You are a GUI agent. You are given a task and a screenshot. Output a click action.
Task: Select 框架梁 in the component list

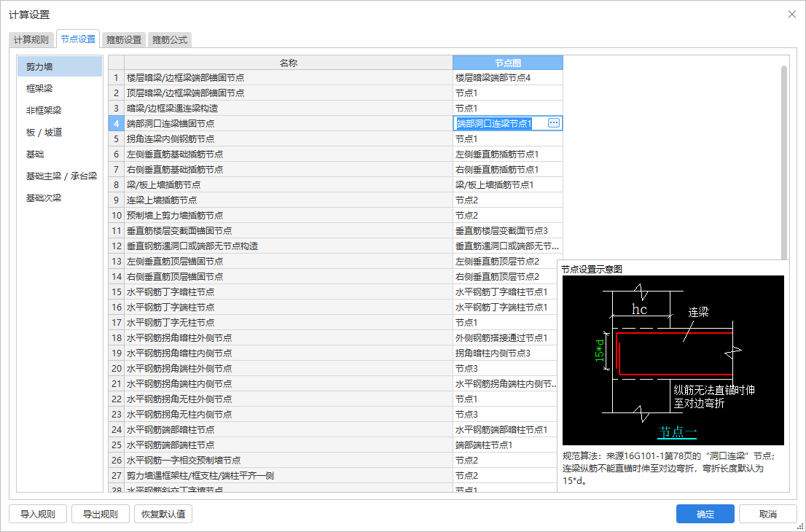click(60, 88)
